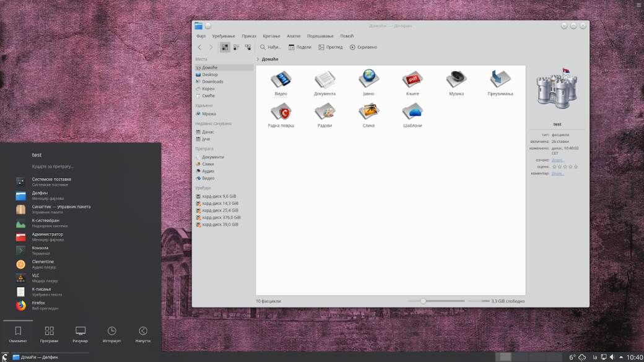This screenshot has height=362, width=644.
Task: Adjust the icon size zoom slider
Action: pos(423,300)
